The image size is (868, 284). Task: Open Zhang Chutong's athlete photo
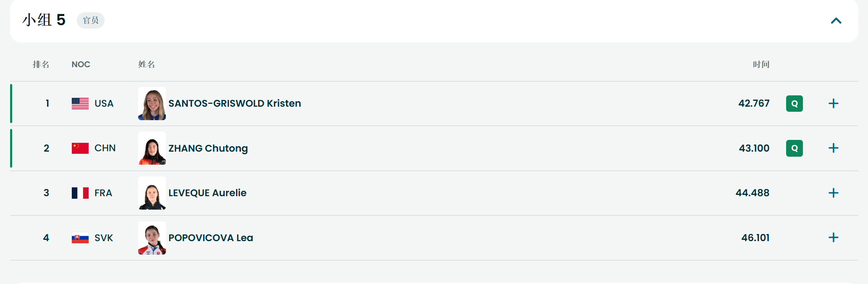click(152, 148)
